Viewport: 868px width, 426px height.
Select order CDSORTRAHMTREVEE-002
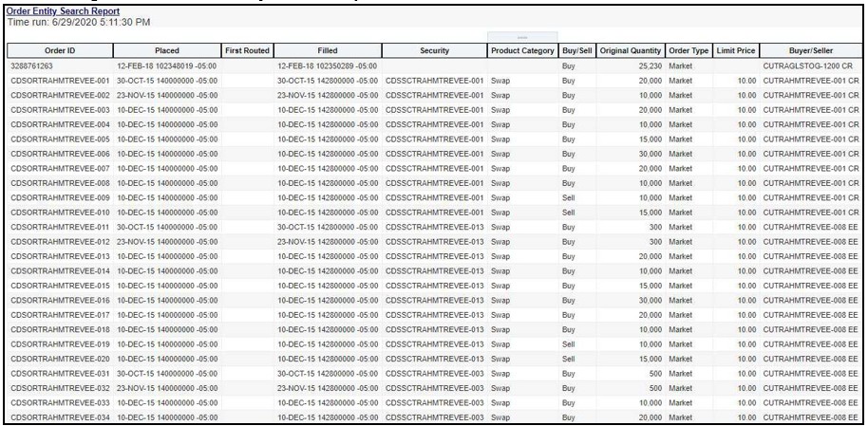coord(61,95)
